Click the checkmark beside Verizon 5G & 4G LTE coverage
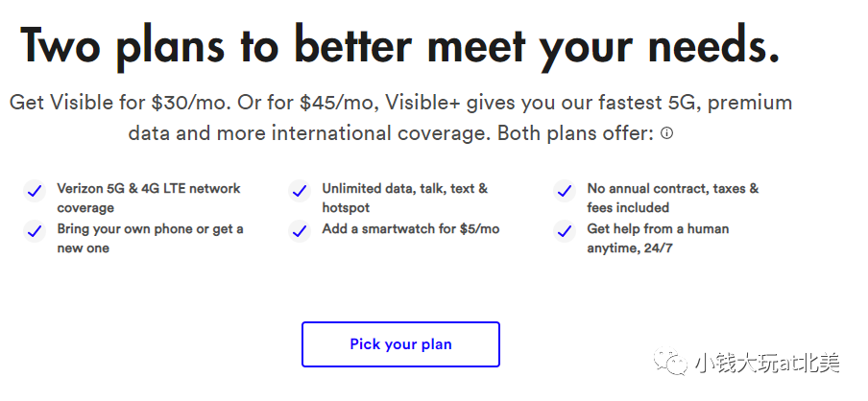Screen dimensions: 868x401 [35, 191]
